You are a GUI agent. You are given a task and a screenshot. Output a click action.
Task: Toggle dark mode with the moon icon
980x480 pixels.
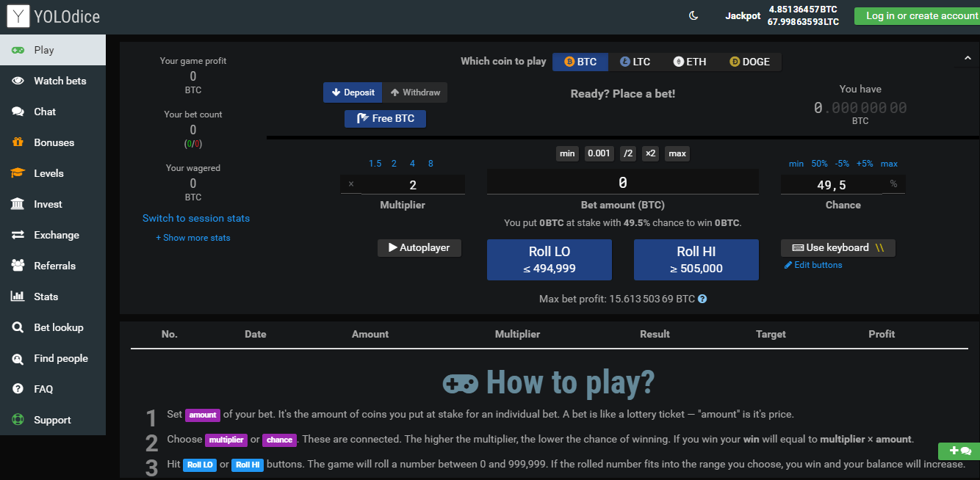(693, 16)
